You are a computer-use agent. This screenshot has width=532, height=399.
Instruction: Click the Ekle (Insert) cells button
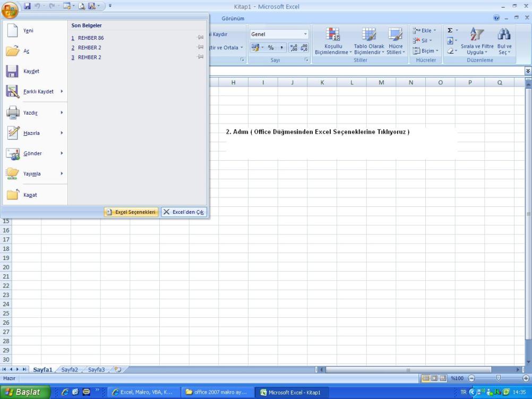click(424, 31)
